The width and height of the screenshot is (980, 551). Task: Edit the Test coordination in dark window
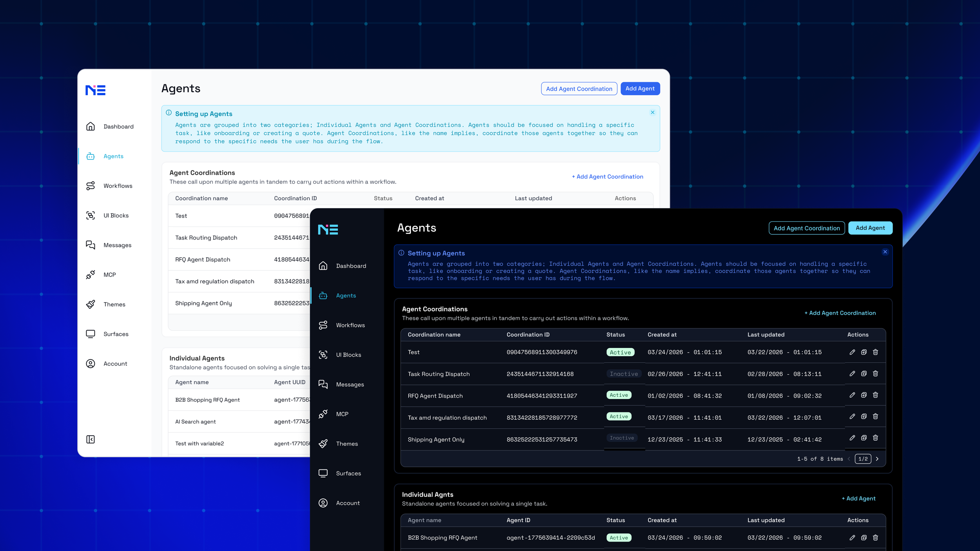[852, 352]
